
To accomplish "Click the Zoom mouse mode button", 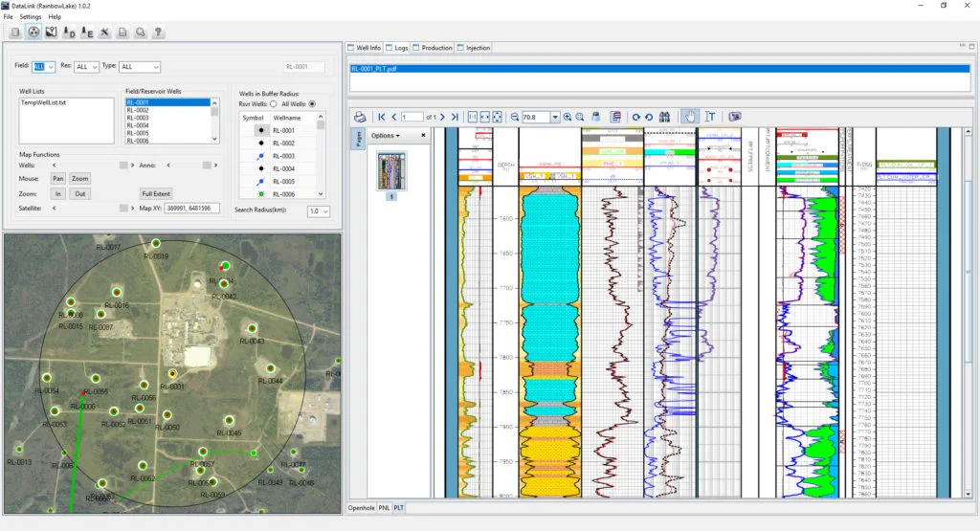I will pyautogui.click(x=80, y=179).
